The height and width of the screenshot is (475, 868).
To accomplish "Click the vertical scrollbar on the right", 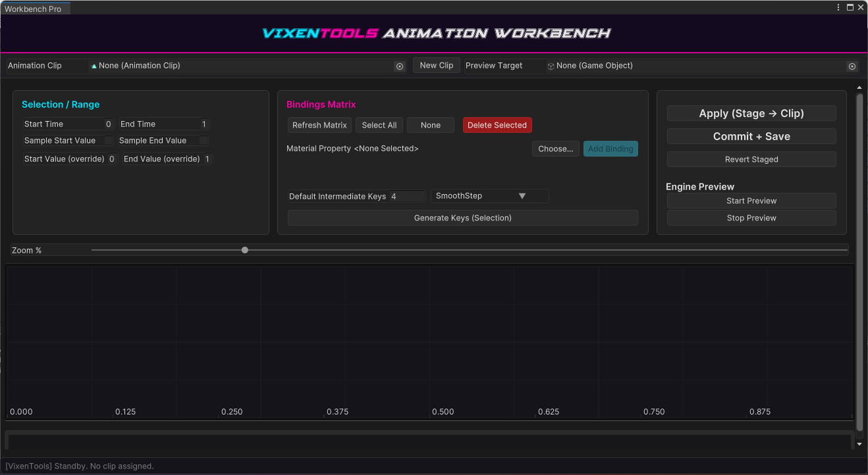I will [x=859, y=262].
